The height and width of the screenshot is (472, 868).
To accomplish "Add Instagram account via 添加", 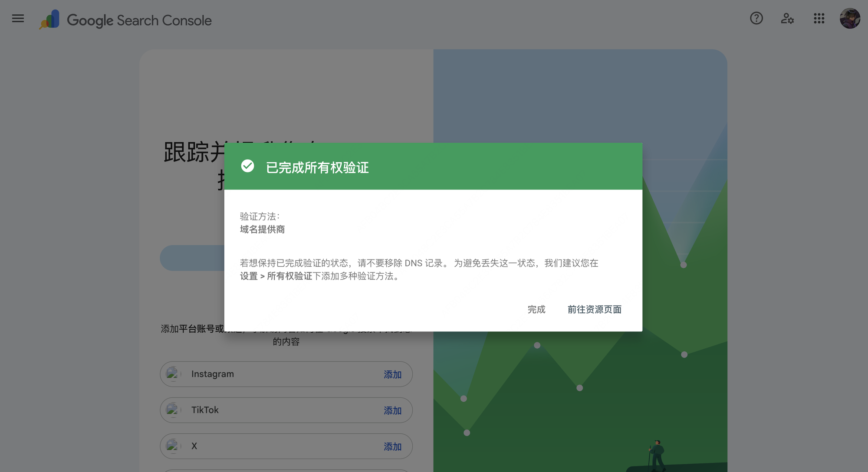I will [392, 374].
